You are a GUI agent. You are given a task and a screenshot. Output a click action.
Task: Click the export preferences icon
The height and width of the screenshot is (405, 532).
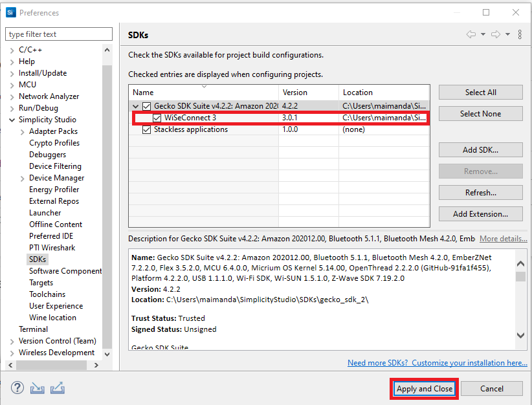click(x=58, y=388)
